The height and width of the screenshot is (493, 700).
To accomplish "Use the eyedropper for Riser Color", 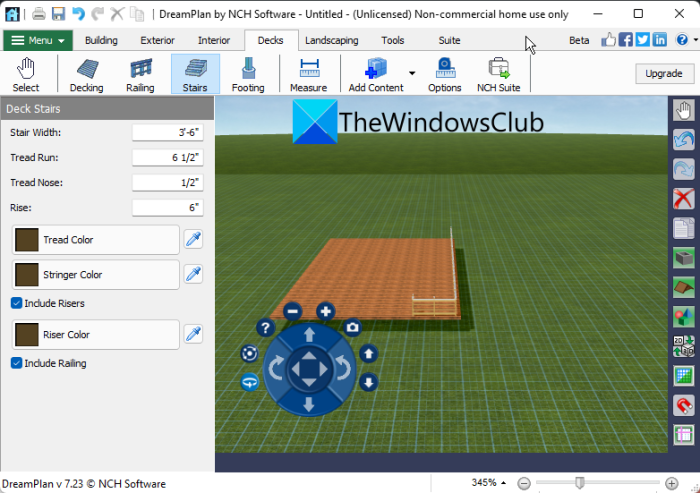I will [x=193, y=334].
